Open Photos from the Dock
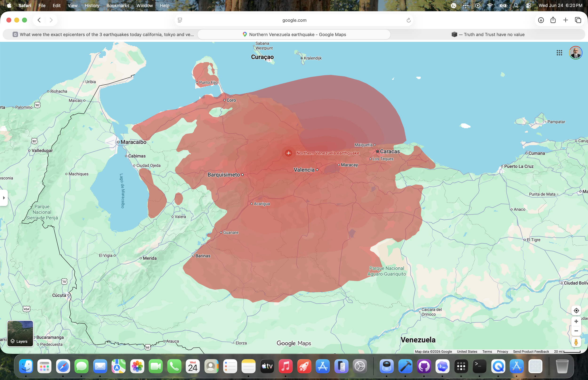The image size is (588, 380). 137,366
